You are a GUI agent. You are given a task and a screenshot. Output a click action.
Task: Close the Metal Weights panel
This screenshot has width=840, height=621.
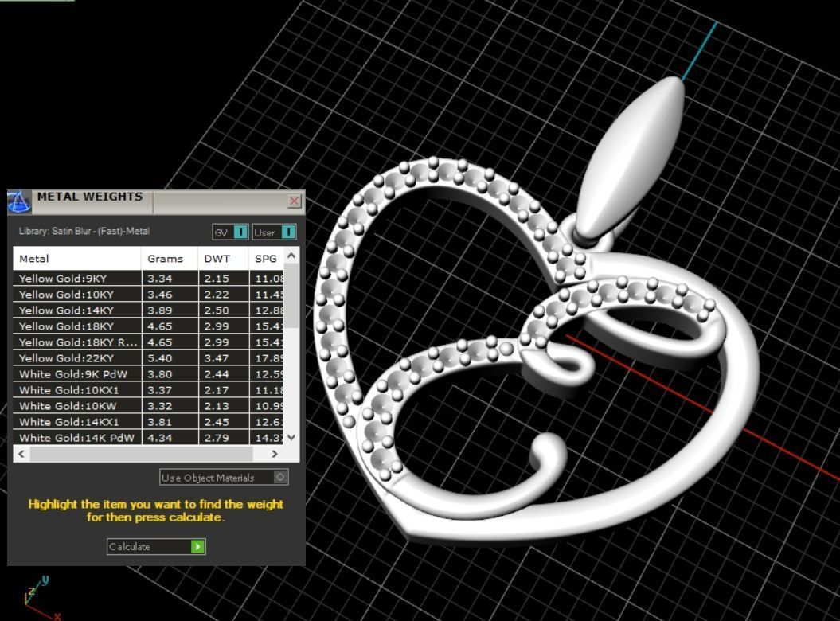(x=294, y=201)
